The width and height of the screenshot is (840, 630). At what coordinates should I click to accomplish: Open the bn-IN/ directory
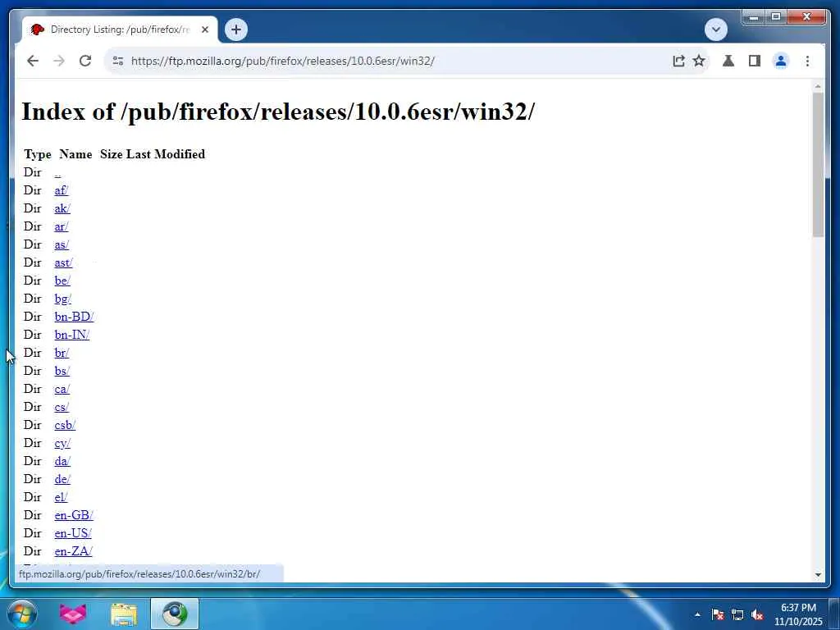72,335
